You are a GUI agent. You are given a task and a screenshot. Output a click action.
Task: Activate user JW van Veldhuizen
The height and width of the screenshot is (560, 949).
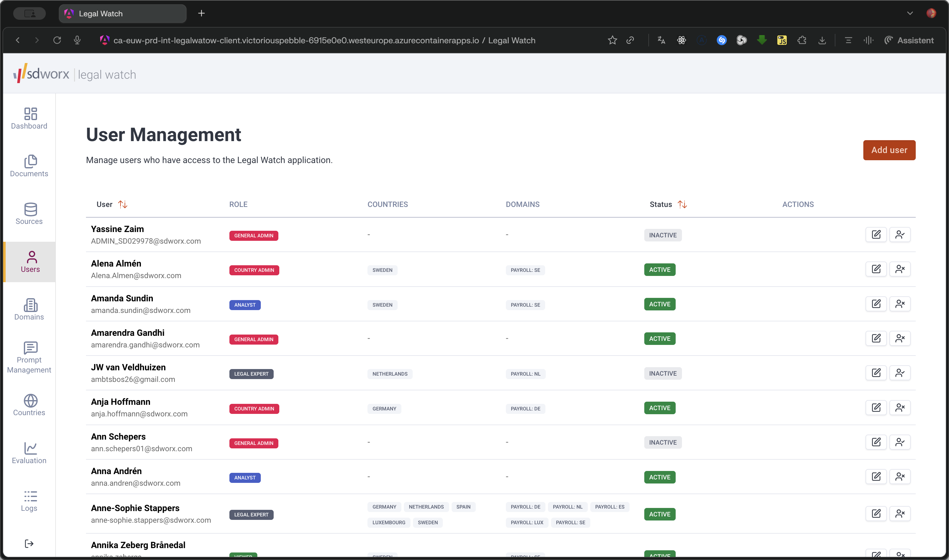(900, 373)
